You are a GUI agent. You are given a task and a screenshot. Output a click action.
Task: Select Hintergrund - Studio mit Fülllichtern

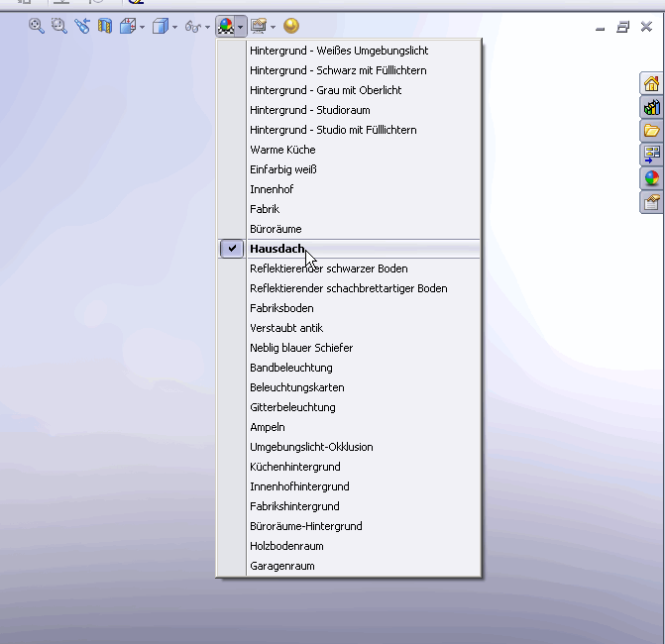point(349,130)
